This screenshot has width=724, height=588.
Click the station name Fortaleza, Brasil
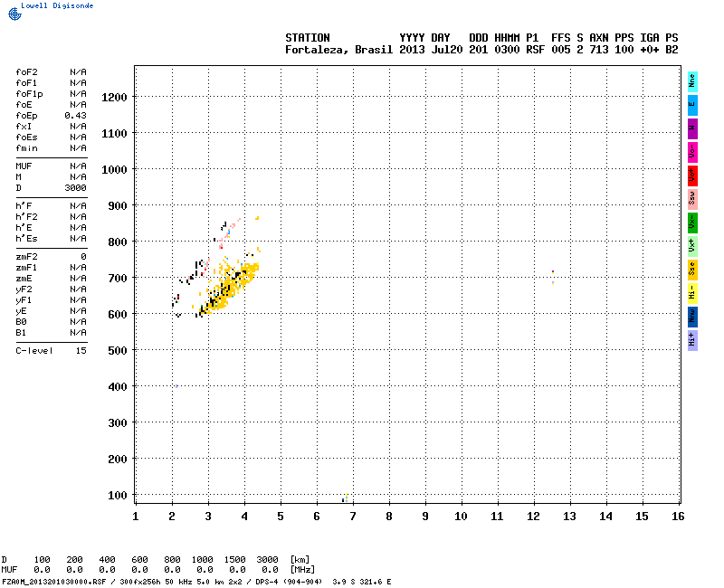click(x=338, y=50)
